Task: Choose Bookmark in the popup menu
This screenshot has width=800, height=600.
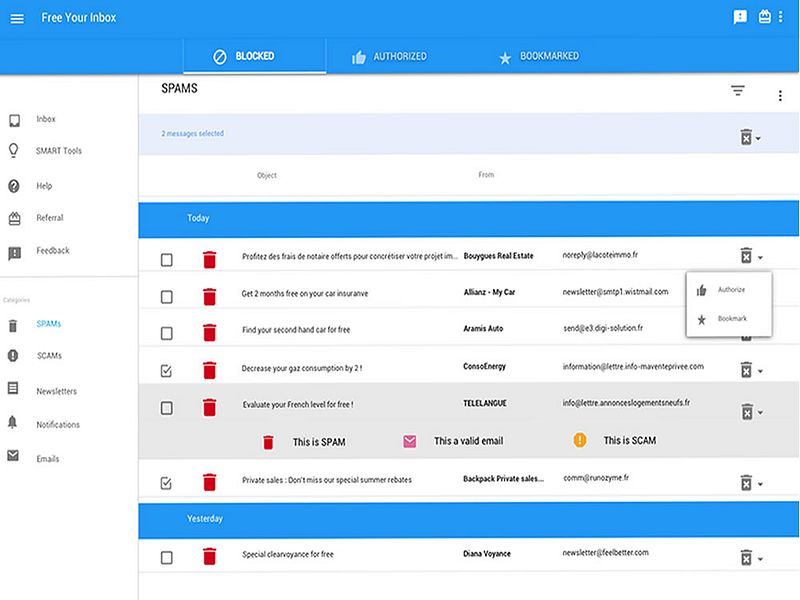Action: [729, 319]
